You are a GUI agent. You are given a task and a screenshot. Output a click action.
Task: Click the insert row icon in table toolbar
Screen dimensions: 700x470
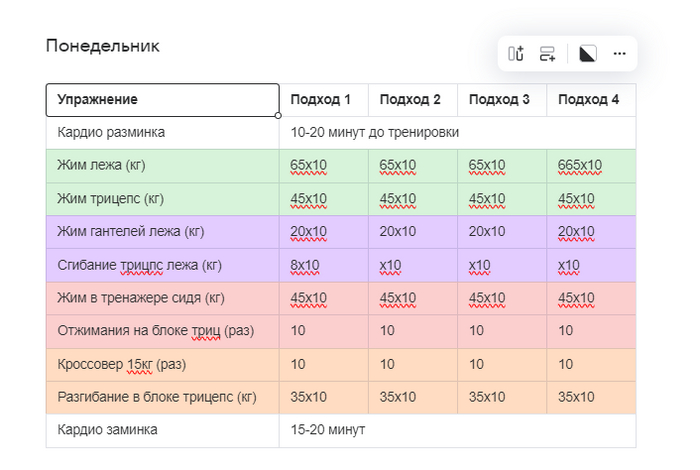(547, 54)
